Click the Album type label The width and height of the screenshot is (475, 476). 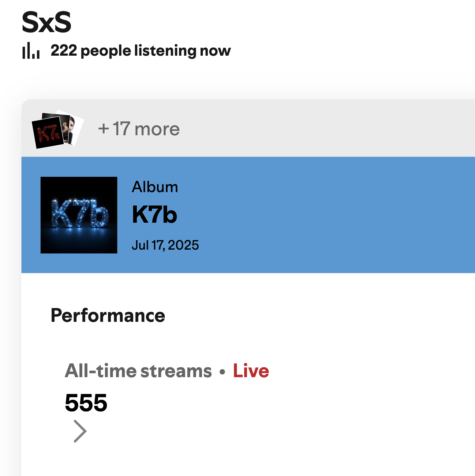155,187
